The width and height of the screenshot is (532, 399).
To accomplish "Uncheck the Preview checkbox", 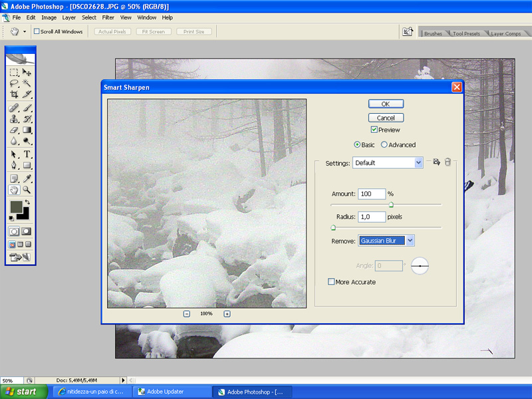I will pos(374,130).
